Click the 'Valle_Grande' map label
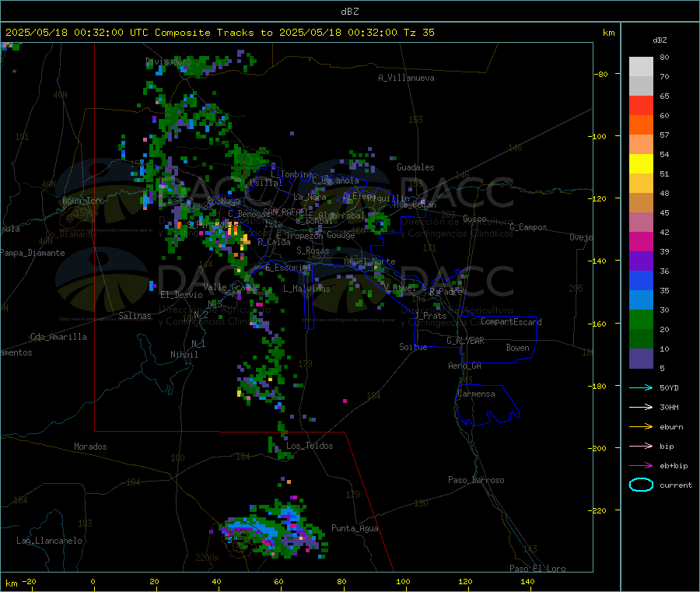The image size is (700, 592). pos(231,287)
